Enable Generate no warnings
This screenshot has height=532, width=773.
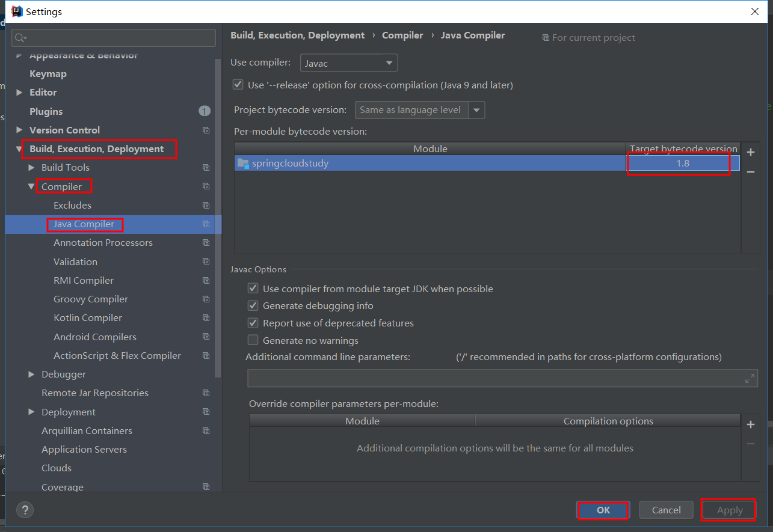(x=253, y=340)
